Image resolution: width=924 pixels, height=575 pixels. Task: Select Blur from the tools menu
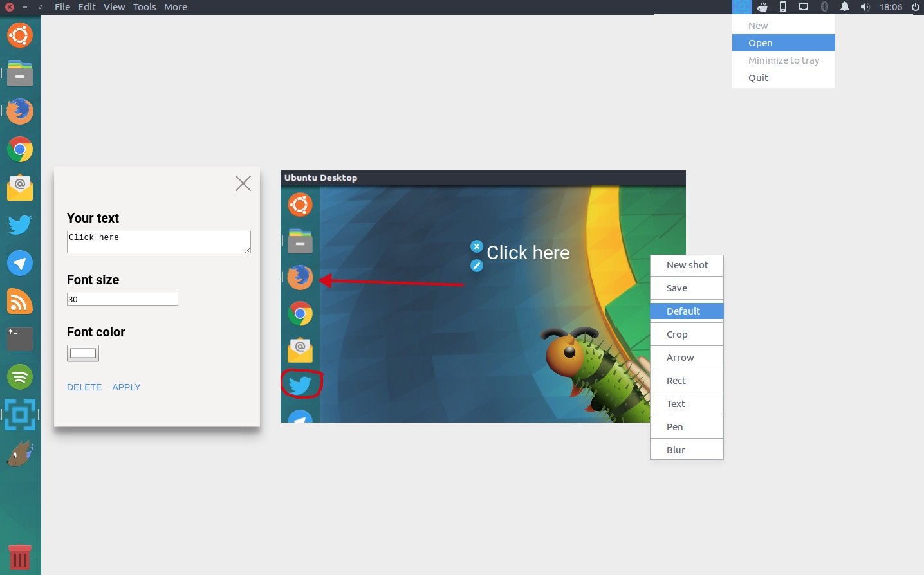(676, 450)
